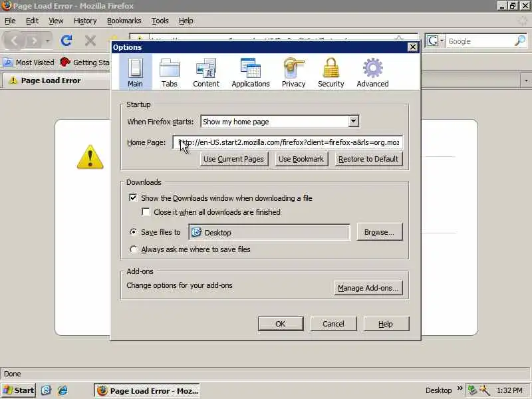Click the Manage Add-ons... button
The image size is (532, 399).
tap(368, 288)
